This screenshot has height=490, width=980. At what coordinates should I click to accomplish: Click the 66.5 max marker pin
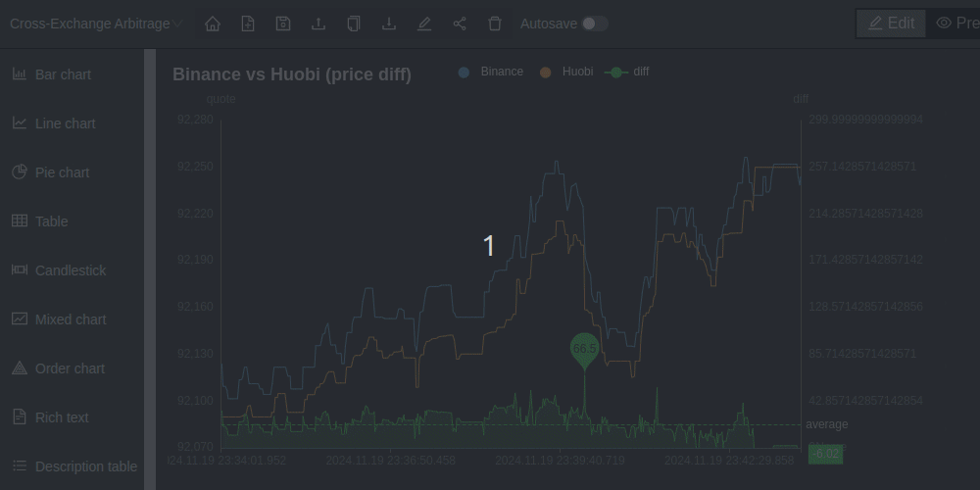click(x=584, y=349)
